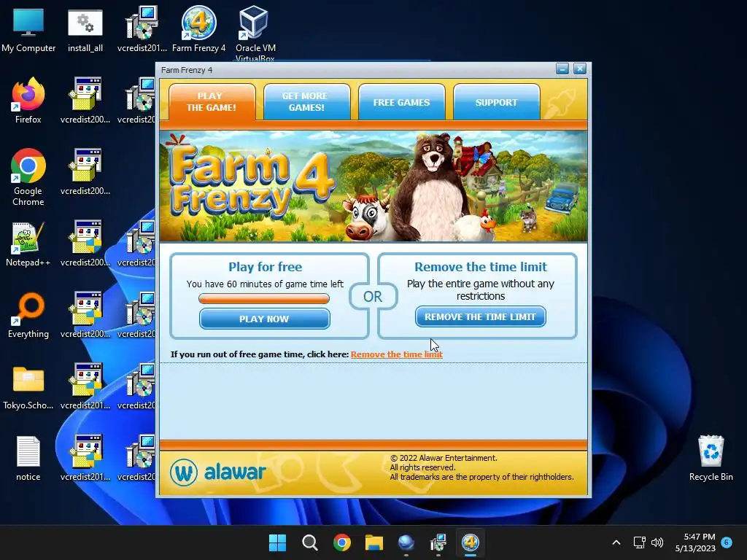Viewport: 747px width, 560px height.
Task: Click the Farm Frenzy 4 taskbar icon
Action: [x=471, y=542]
